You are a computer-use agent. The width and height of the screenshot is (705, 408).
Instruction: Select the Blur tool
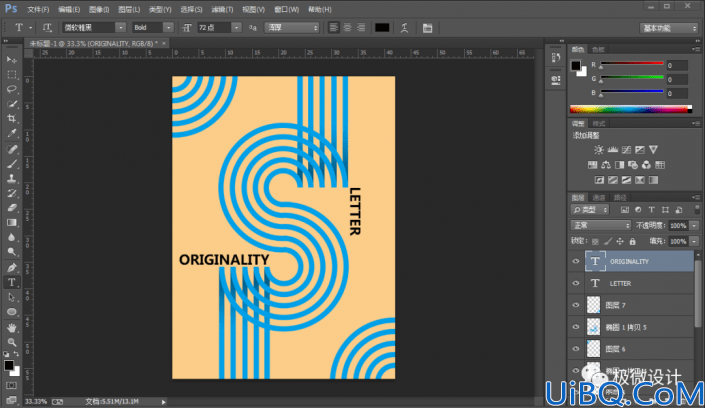[12, 237]
